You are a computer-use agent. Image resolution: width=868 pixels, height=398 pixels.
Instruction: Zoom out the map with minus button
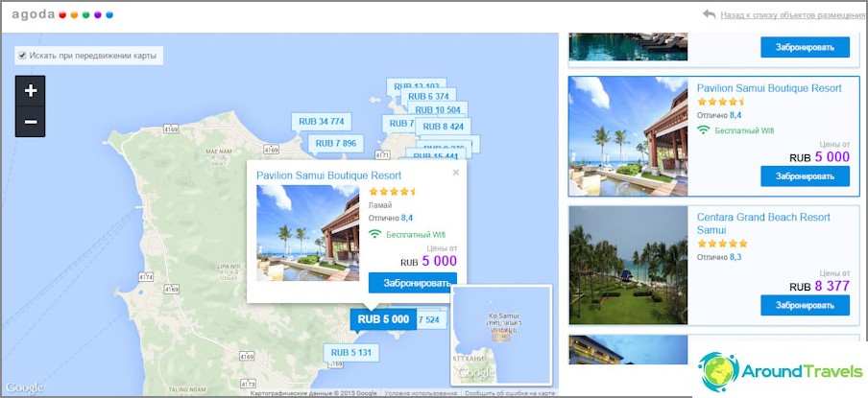pos(31,122)
